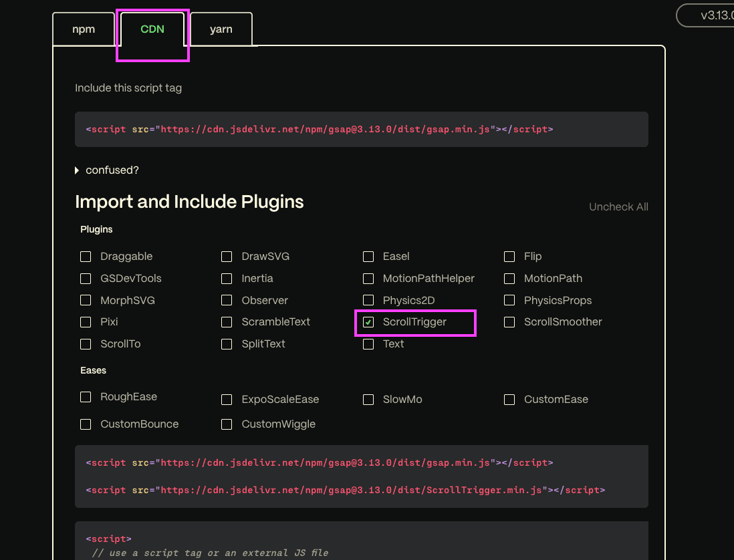This screenshot has height=560, width=734.
Task: Uncheck the ScrollTrigger plugin checkbox
Action: 368,322
